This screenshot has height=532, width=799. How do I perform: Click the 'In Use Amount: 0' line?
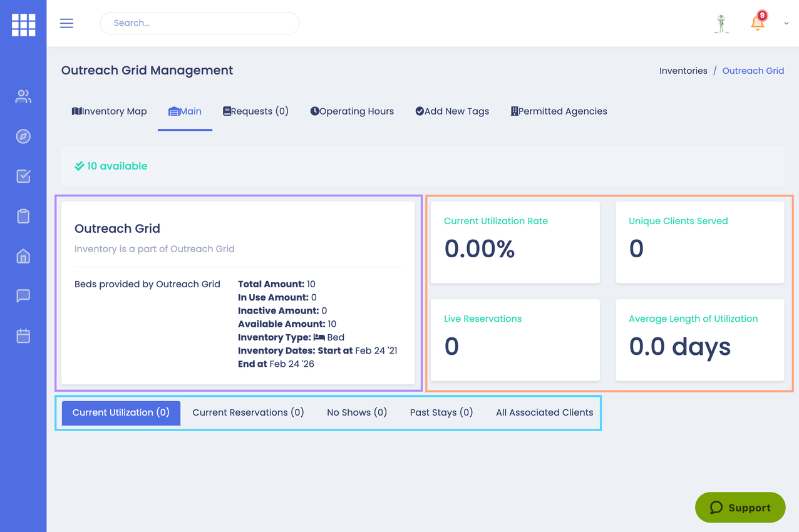click(277, 297)
